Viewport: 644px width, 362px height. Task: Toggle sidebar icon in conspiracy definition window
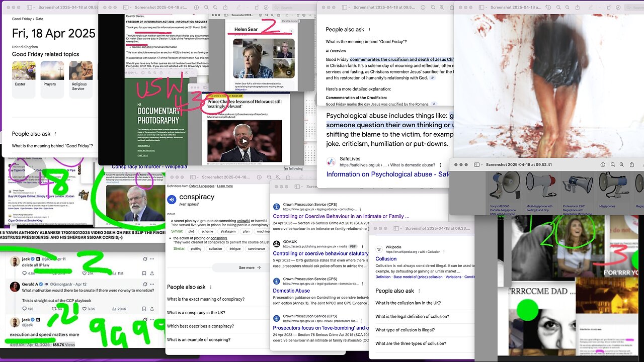coord(193,177)
